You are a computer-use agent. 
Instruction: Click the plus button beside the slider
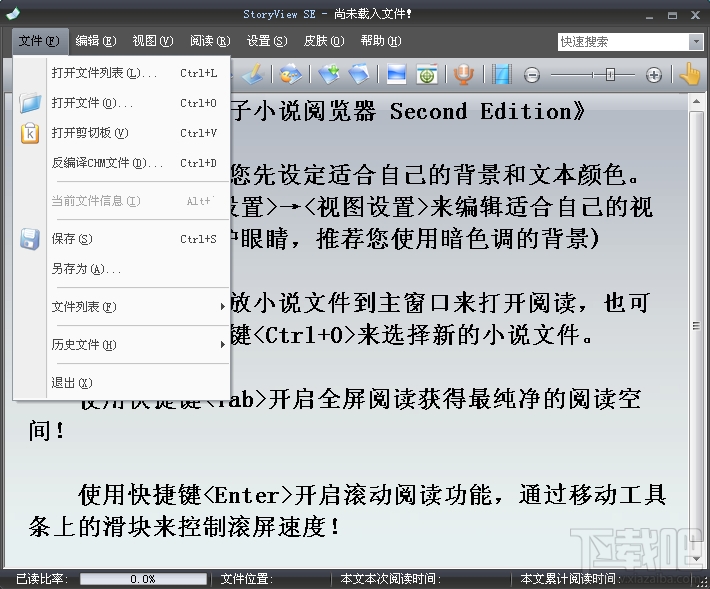point(653,75)
